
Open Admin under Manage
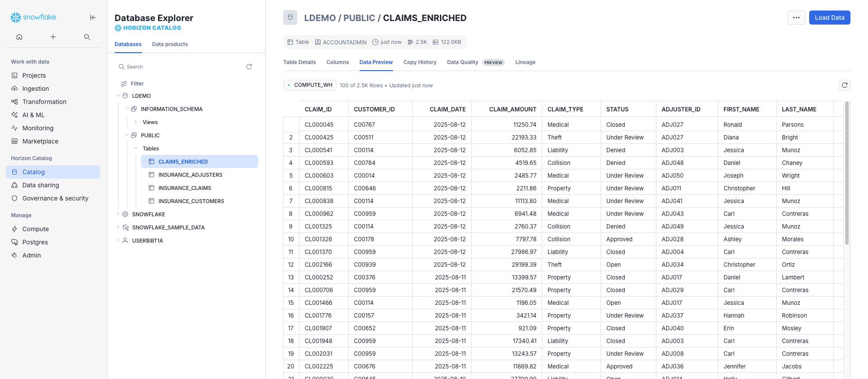(x=53, y=255)
